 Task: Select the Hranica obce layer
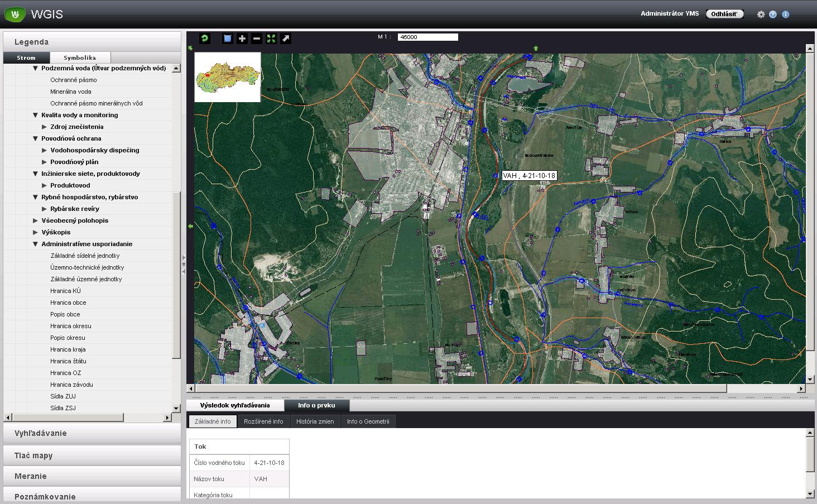point(68,303)
